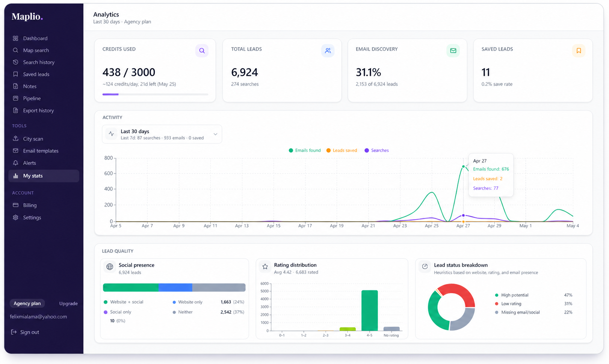
Task: Click the No rating bar
Action: [391, 329]
